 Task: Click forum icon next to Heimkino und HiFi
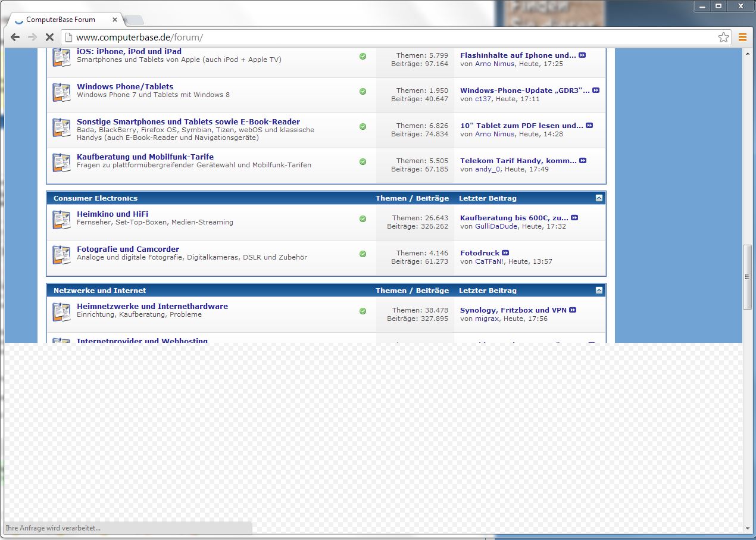[x=61, y=220]
